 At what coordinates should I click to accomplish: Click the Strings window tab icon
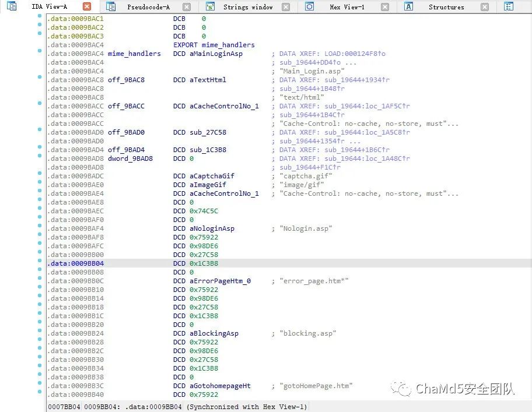point(211,6)
